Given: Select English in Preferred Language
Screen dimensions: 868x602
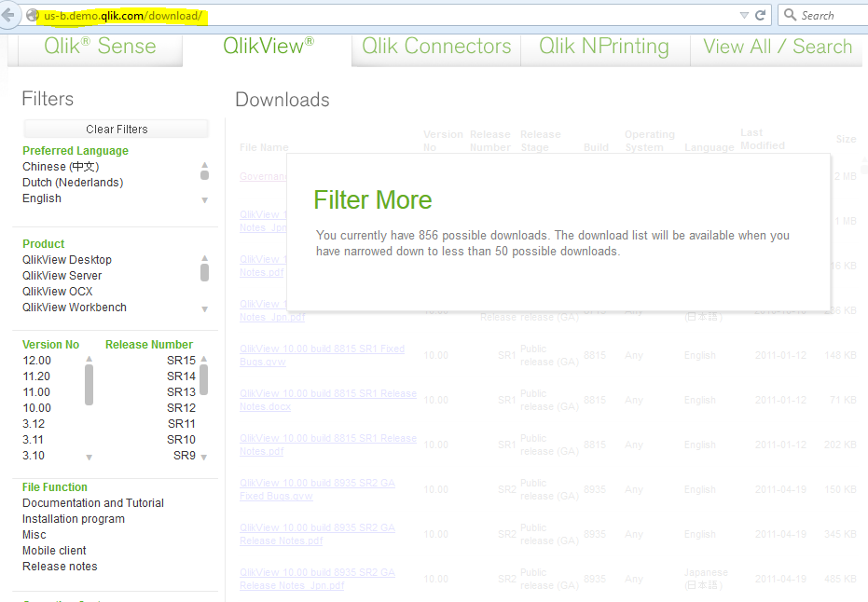Looking at the screenshot, I should [42, 198].
